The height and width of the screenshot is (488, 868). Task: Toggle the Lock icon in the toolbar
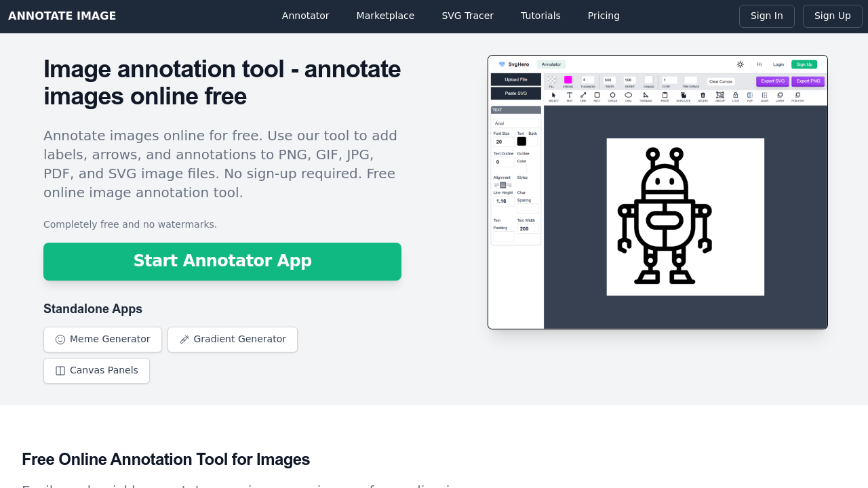[735, 95]
